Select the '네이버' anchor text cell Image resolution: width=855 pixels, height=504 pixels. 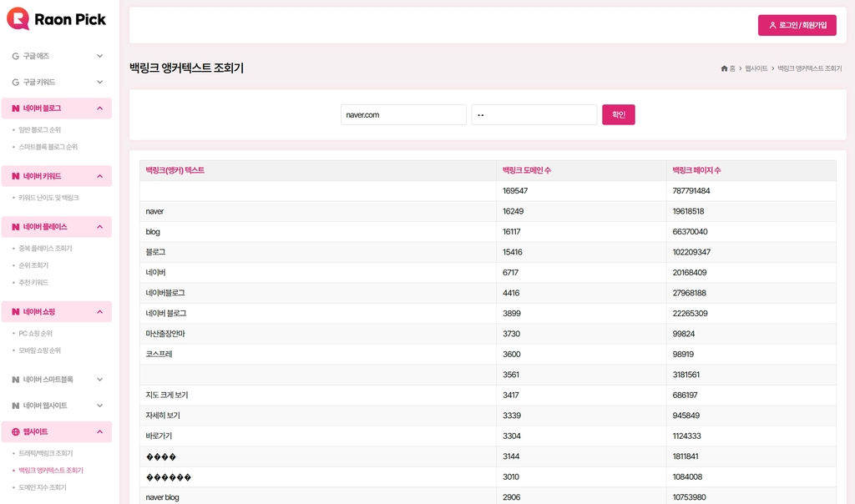(318, 272)
